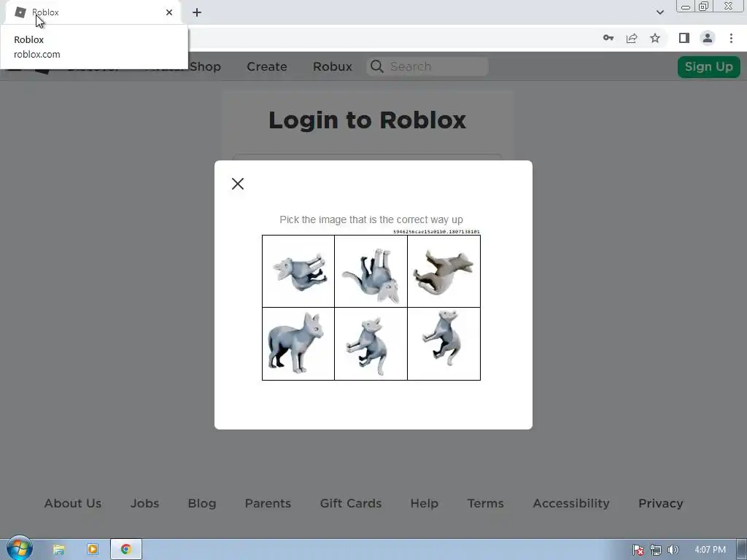Open the Windows Start menu
Screen dimensions: 747x560
pyautogui.click(x=19, y=548)
